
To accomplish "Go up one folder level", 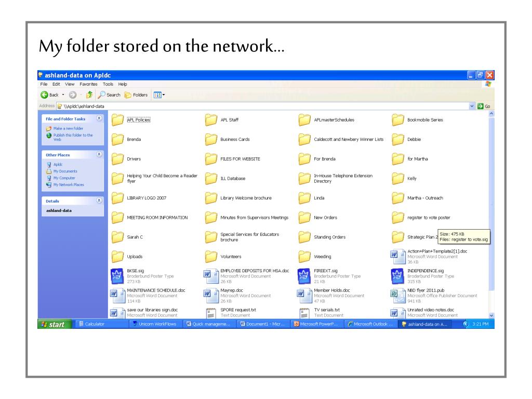I will coord(89,95).
